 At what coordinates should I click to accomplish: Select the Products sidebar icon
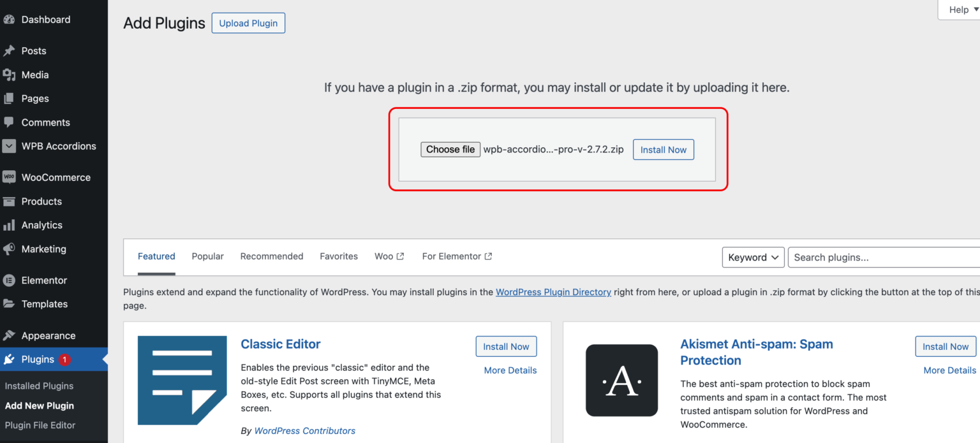coord(10,201)
